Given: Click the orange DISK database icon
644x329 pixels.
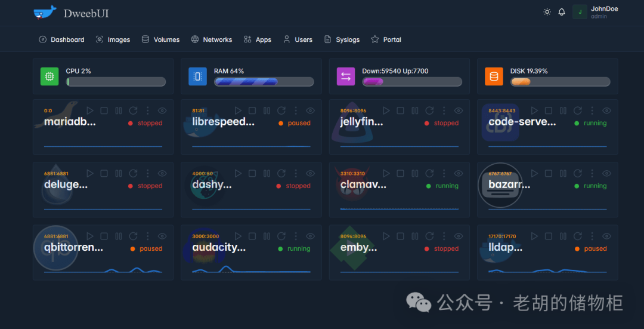Looking at the screenshot, I should [x=494, y=76].
